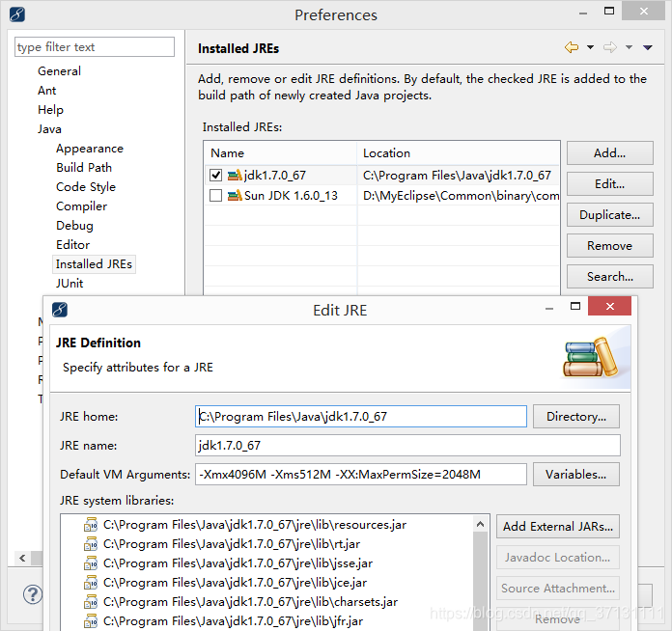The width and height of the screenshot is (672, 631).
Task: Select jce.jar in system libraries
Action: pyautogui.click(x=235, y=583)
